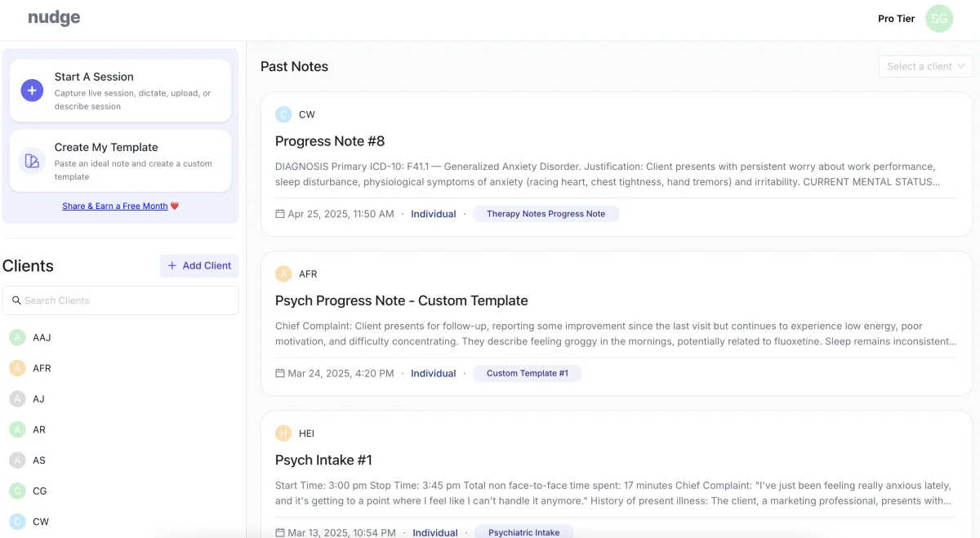Click the AFR avatar on Psych Progress Note
Image resolution: width=980 pixels, height=538 pixels.
[x=283, y=274]
